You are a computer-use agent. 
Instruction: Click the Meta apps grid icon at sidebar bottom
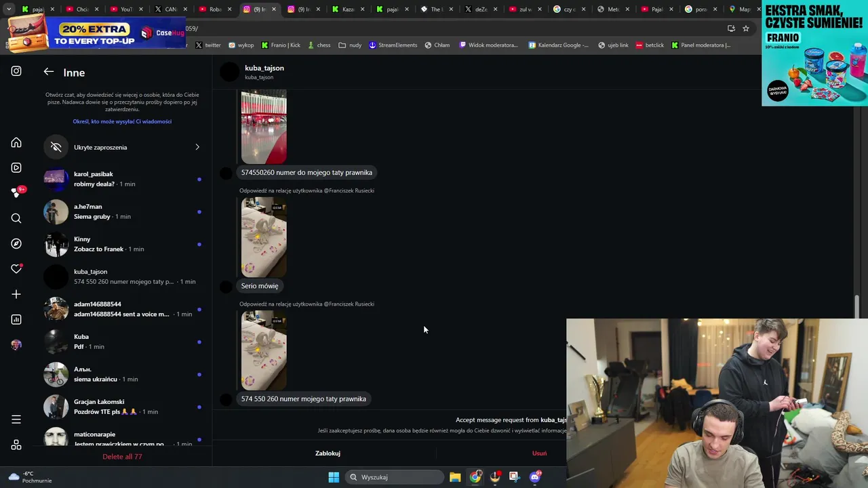coord(16,445)
